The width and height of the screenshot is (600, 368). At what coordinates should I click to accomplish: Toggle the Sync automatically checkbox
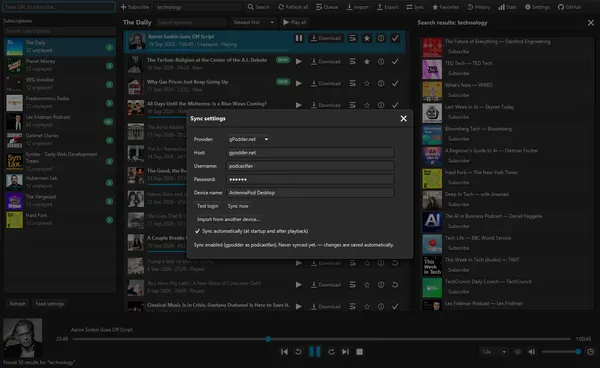tap(197, 231)
